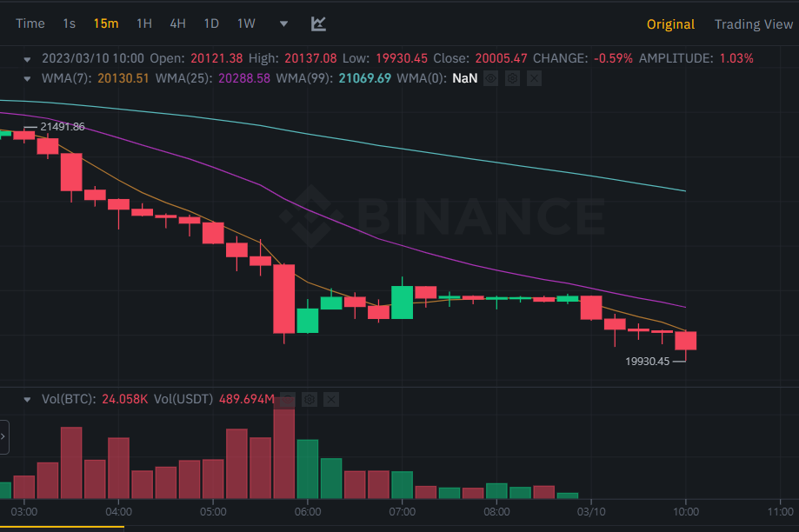799x532 pixels.
Task: Switch chart to 1D interval
Action: 211,23
